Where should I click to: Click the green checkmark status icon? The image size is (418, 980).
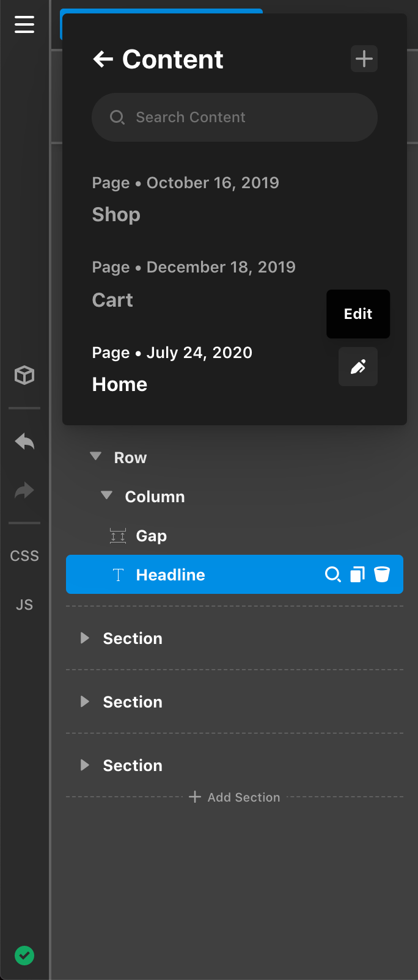tap(24, 955)
